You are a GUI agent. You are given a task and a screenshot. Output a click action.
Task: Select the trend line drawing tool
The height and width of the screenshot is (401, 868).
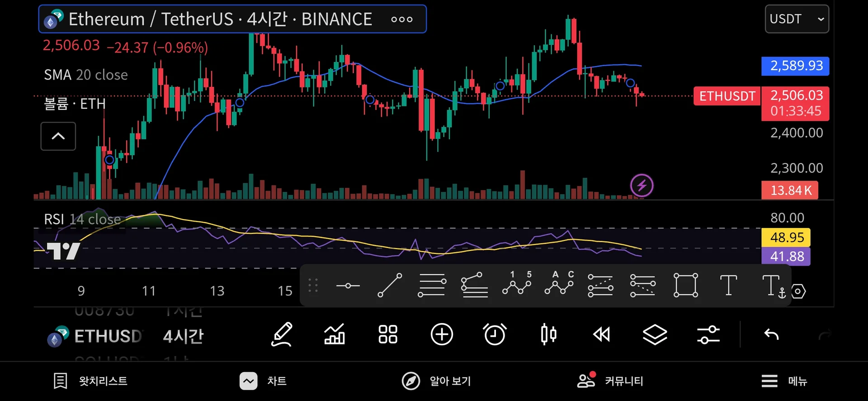(390, 286)
